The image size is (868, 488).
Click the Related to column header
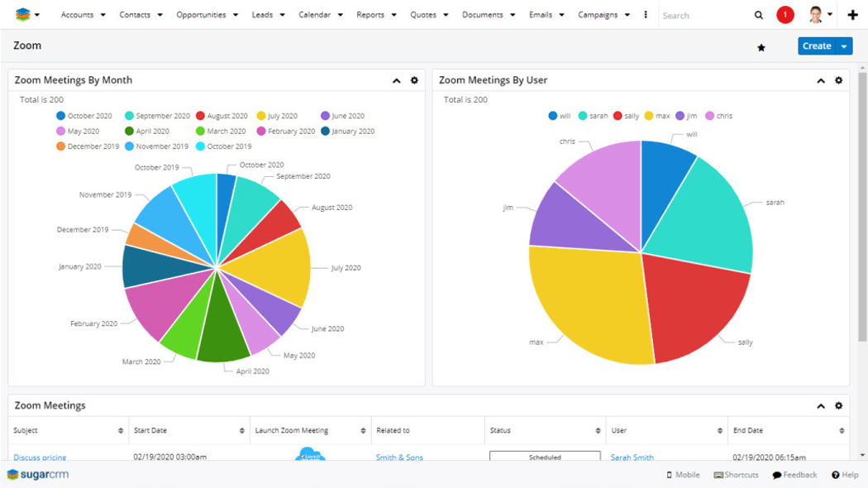click(393, 430)
